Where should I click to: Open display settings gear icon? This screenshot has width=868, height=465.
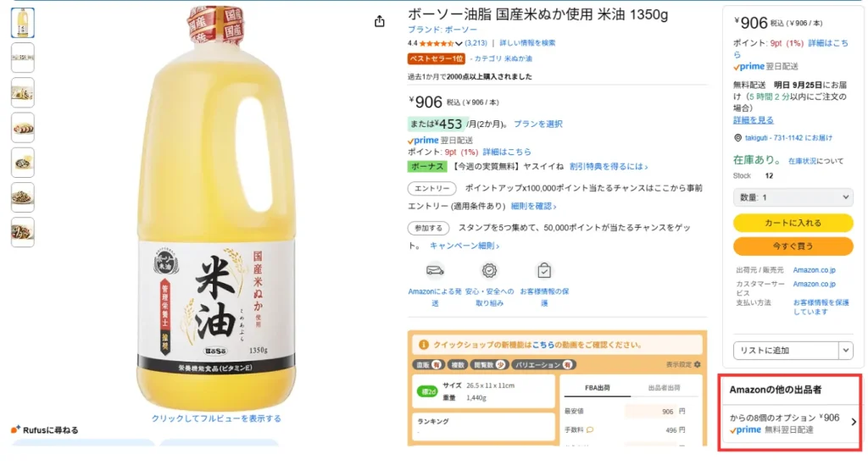[x=698, y=364]
